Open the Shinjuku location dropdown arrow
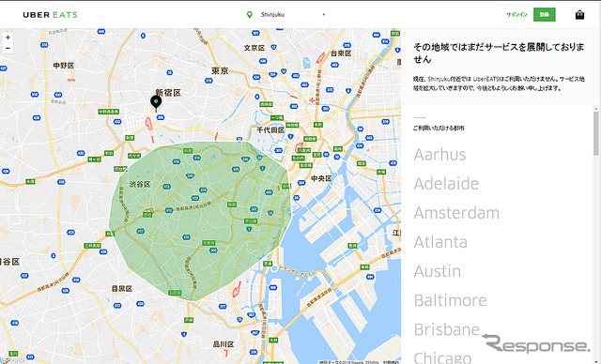This screenshot has width=601, height=364. [x=324, y=15]
